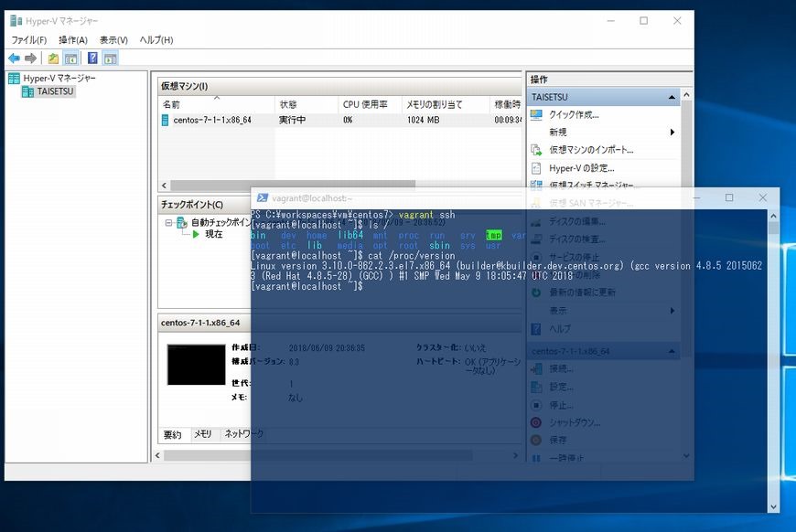The height and width of the screenshot is (532, 796).
Task: Click the Forward arrow in the toolbar
Action: (x=30, y=59)
